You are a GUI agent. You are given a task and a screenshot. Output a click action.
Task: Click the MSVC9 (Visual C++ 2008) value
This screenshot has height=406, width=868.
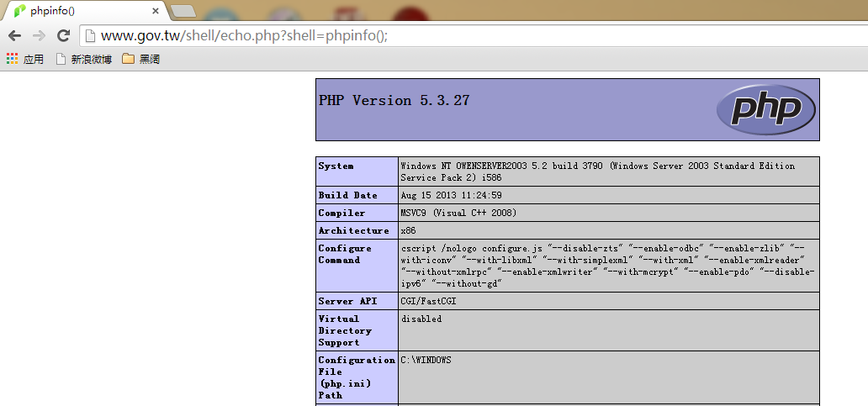458,213
